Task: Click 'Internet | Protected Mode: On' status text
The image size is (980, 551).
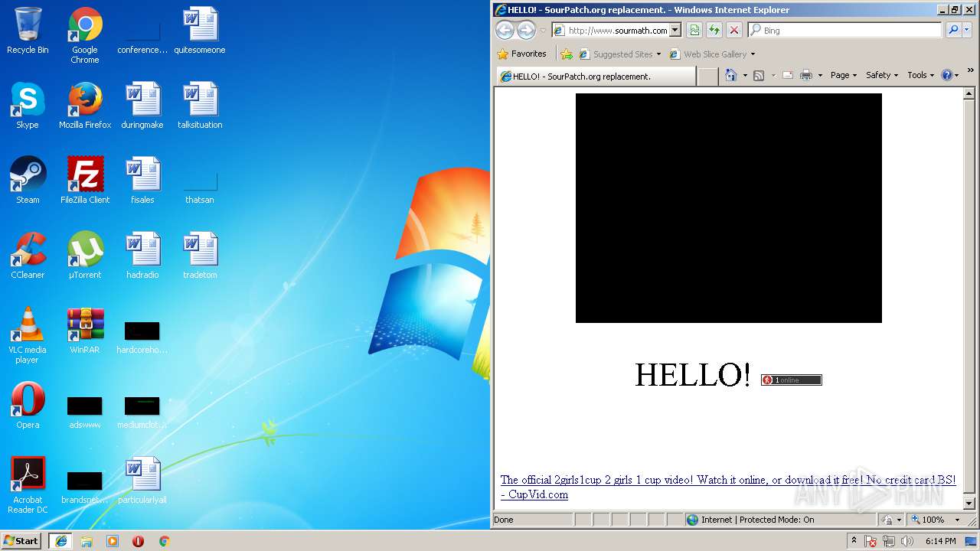Action: [757, 520]
